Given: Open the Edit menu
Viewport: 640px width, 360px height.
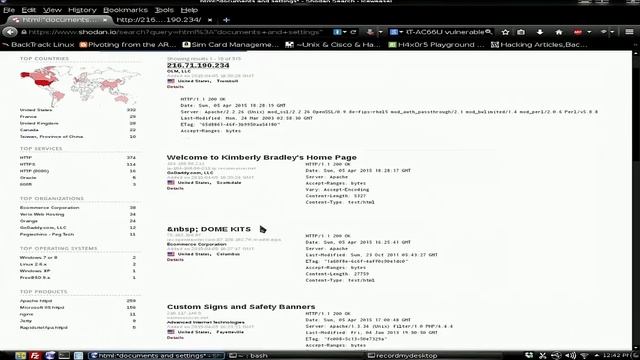Looking at the screenshot, I should point(29,10).
